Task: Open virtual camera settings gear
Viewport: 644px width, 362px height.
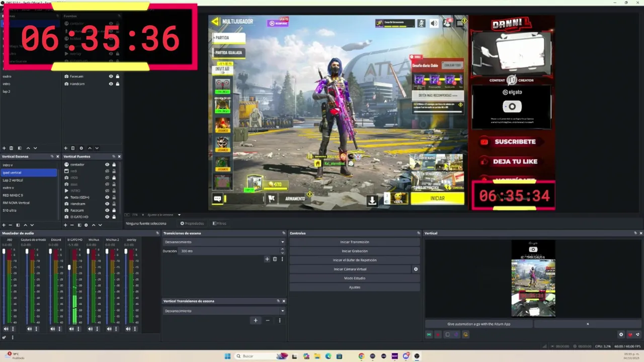Action: [416, 269]
